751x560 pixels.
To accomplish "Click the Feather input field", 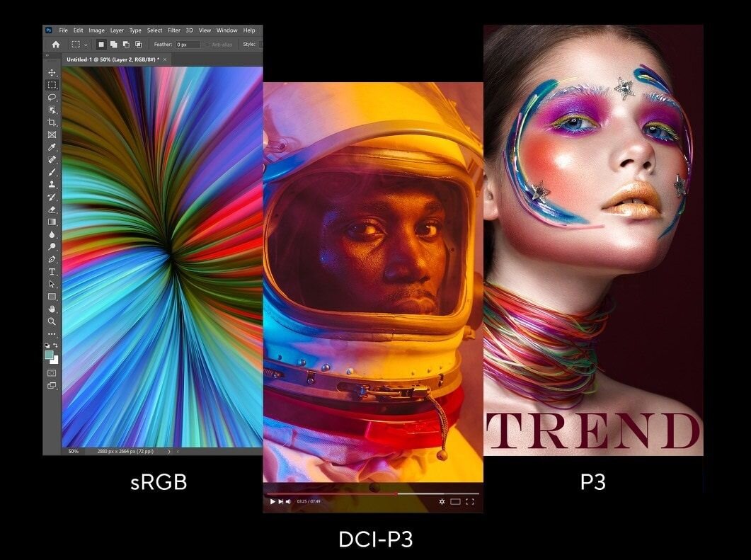I will (x=187, y=45).
